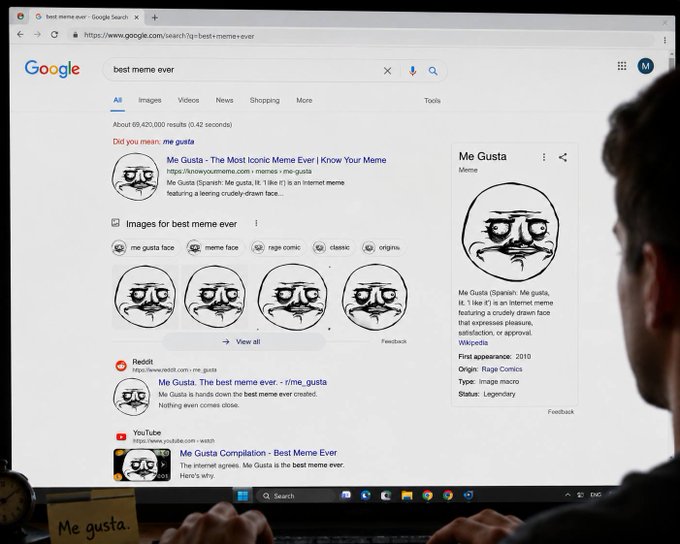Switch to the Videos tab
The height and width of the screenshot is (544, 680).
pyautogui.click(x=188, y=100)
